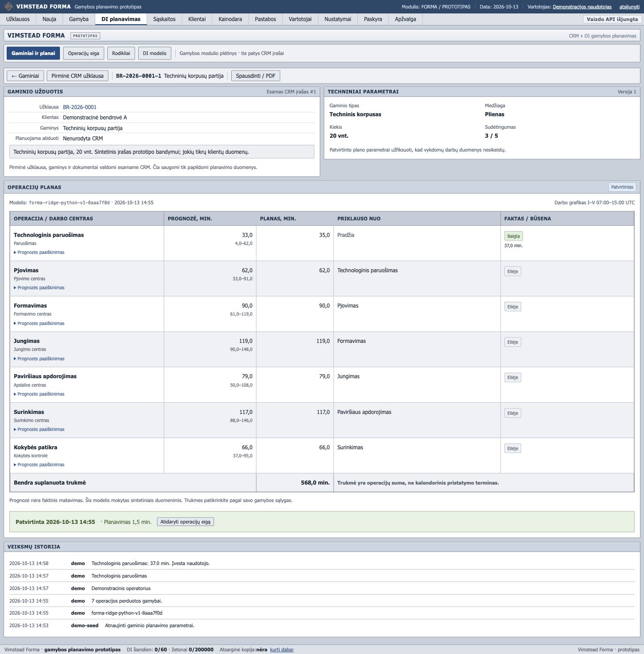
Task: Click the Patvirtintas status badge
Action: (622, 187)
